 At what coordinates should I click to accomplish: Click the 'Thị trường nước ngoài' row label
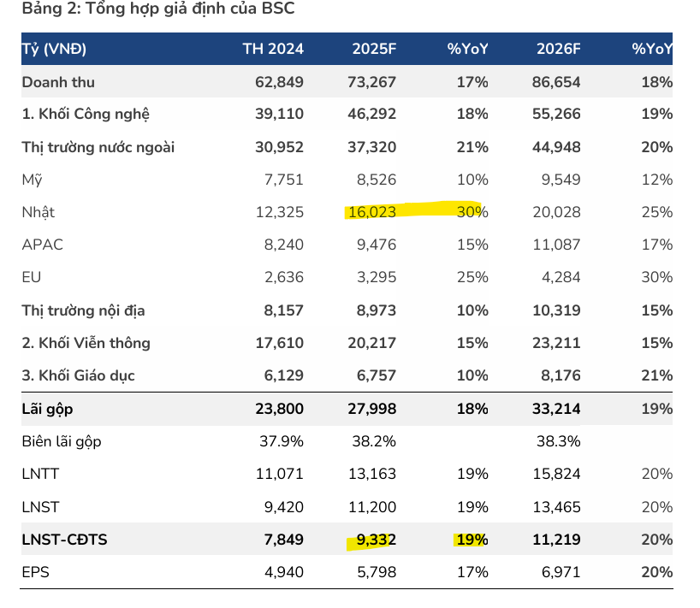[98, 147]
